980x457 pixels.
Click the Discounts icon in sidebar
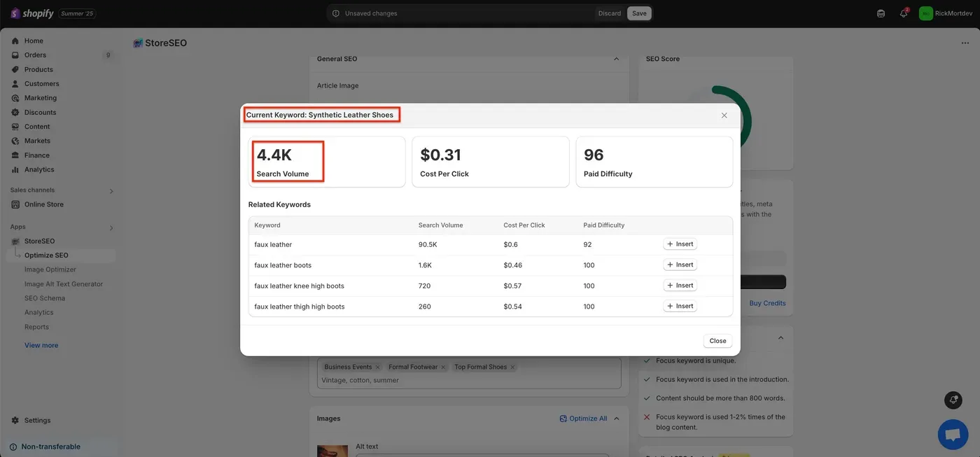15,112
